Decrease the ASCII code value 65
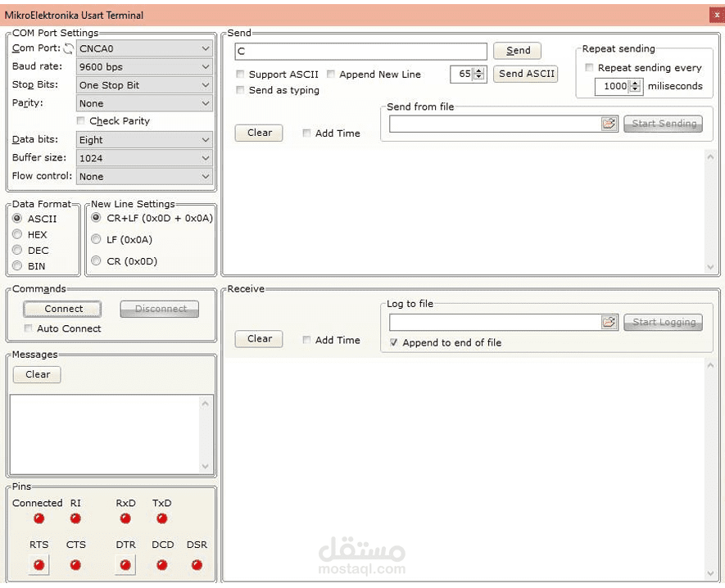The width and height of the screenshot is (725, 588). pyautogui.click(x=479, y=77)
